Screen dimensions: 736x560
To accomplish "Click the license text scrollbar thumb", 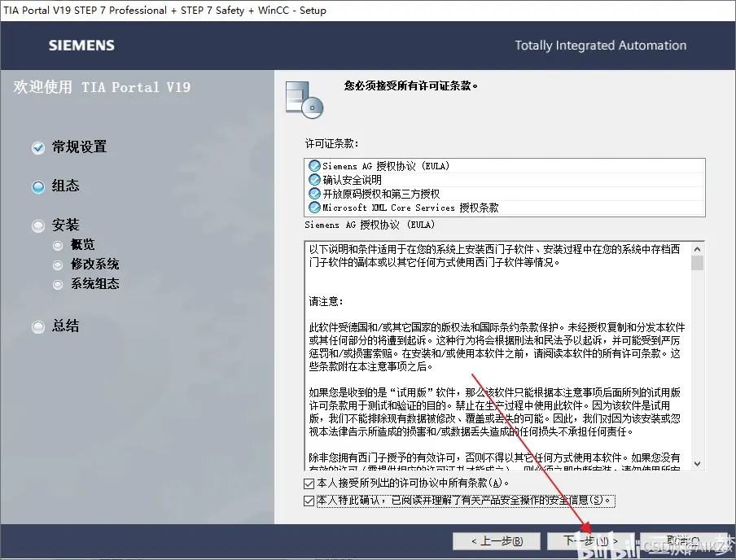I will 697,263.
